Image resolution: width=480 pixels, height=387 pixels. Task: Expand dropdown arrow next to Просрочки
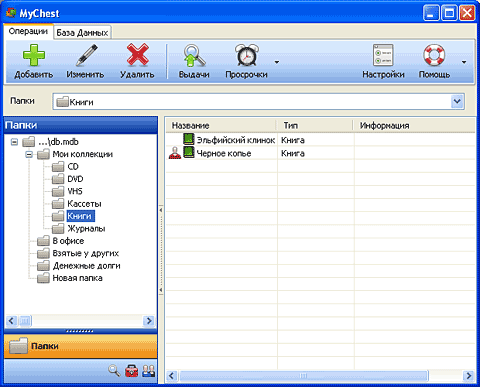point(277,62)
